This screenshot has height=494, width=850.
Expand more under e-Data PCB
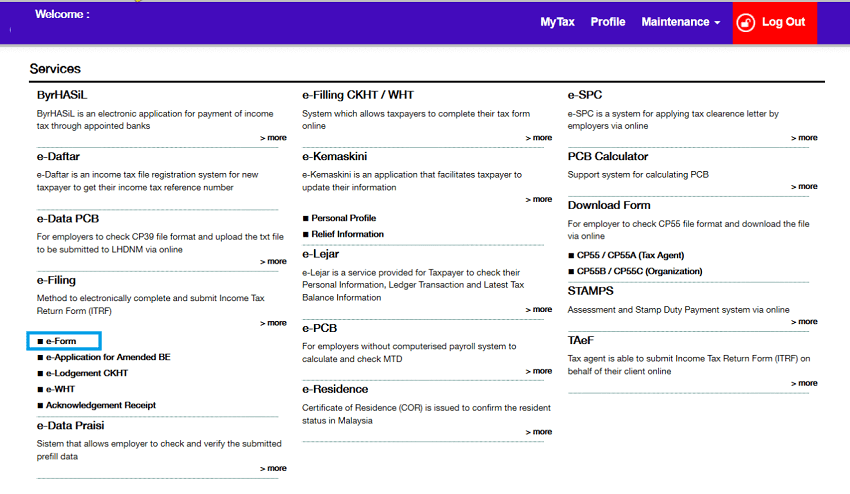tap(273, 261)
